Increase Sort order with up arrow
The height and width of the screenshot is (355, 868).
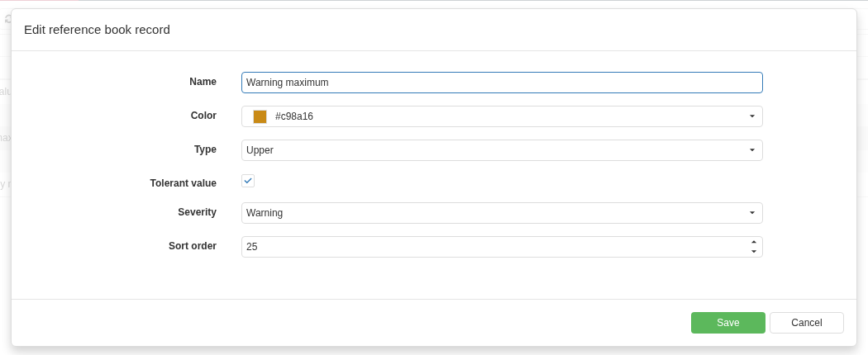click(753, 242)
